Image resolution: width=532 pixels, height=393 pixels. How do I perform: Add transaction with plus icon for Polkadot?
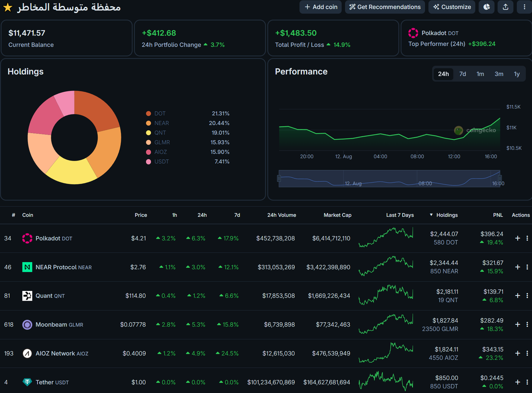tap(517, 238)
